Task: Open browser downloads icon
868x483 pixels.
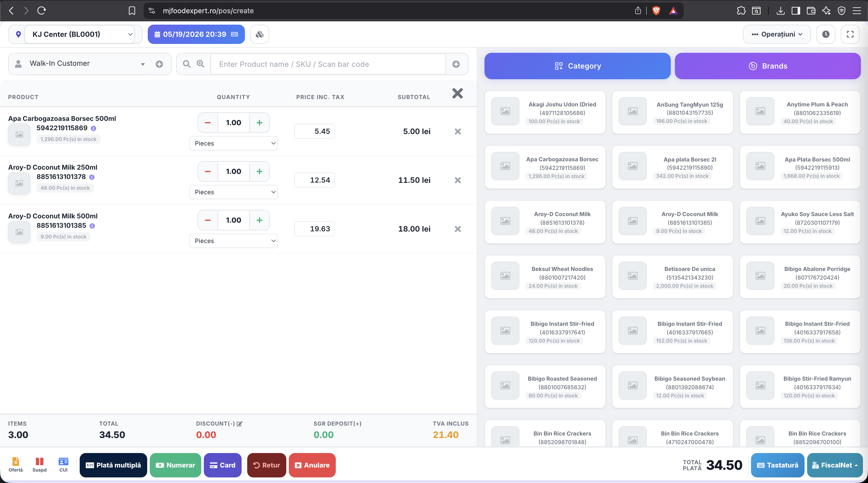Action: point(780,11)
